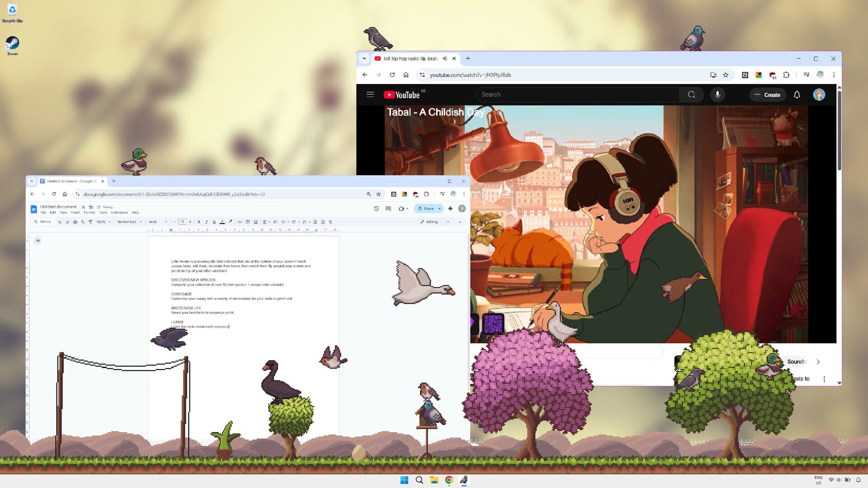Open the Chrome extensions puzzle icon
Image resolution: width=868 pixels, height=488 pixels.
(x=787, y=75)
